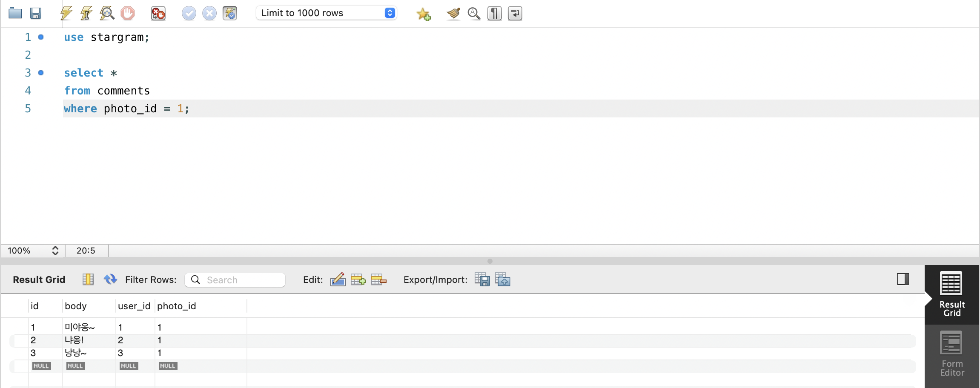
Task: Open find panel magnifier icon
Action: click(474, 14)
